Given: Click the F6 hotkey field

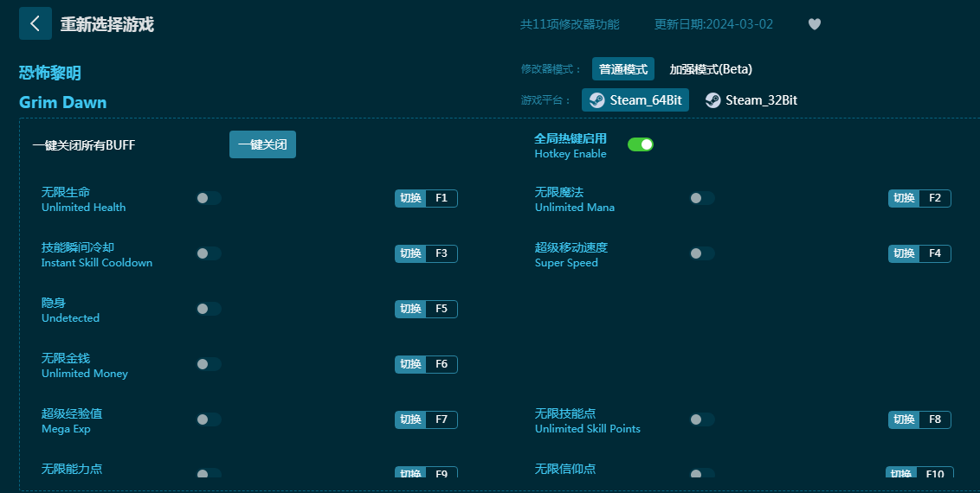Looking at the screenshot, I should (x=442, y=364).
